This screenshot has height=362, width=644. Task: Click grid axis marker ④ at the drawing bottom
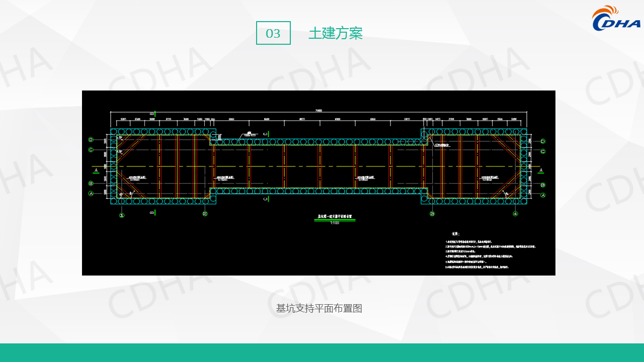pos(515,214)
